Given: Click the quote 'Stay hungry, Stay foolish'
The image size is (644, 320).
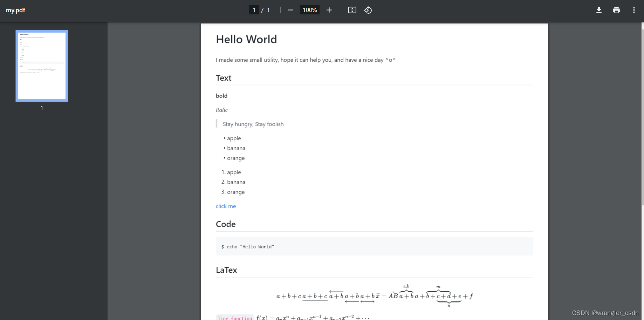Looking at the screenshot, I should [x=253, y=124].
